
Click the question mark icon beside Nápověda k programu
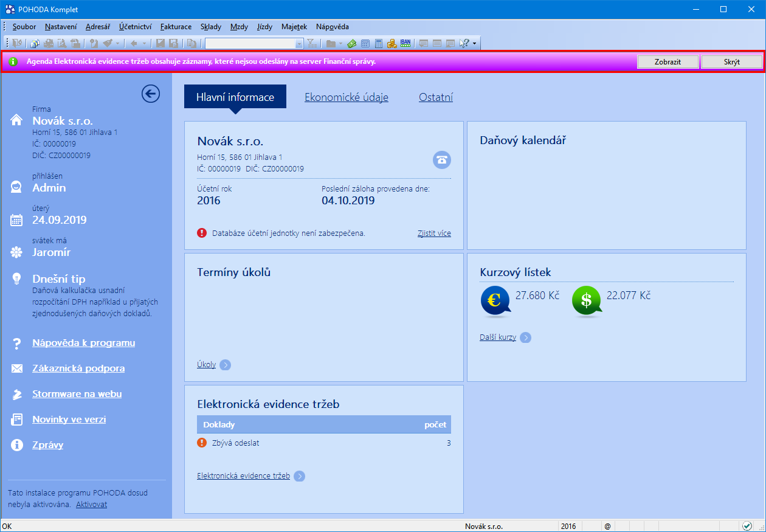tap(17, 344)
